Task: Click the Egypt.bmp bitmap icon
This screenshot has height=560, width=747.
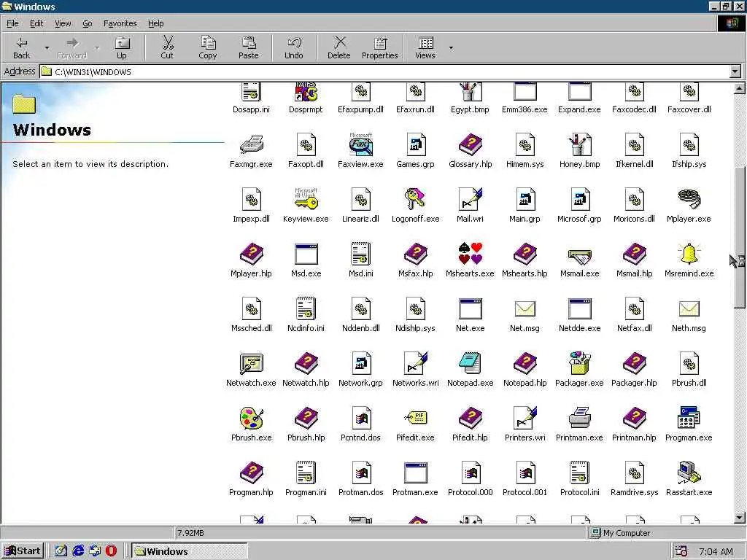Action: pos(471,91)
